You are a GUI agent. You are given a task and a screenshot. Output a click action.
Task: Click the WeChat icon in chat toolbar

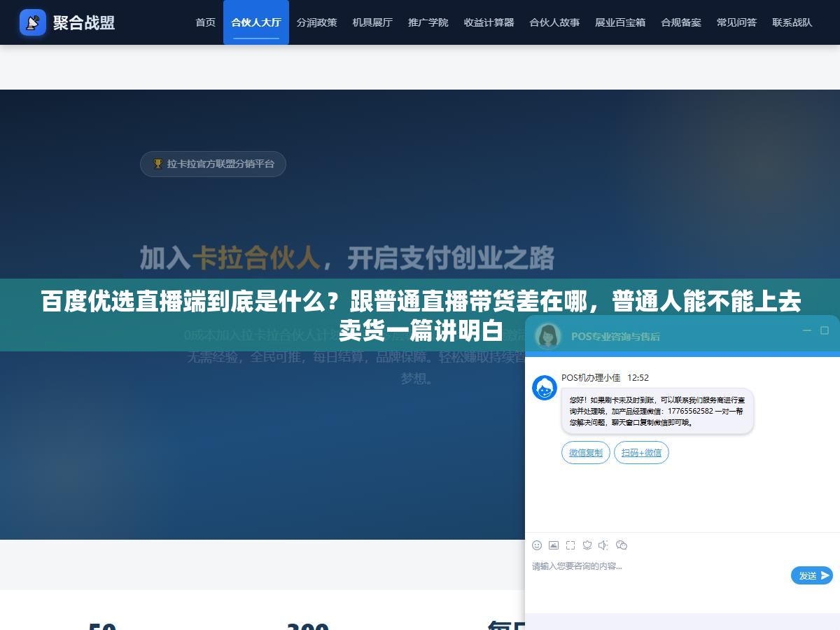tap(621, 545)
